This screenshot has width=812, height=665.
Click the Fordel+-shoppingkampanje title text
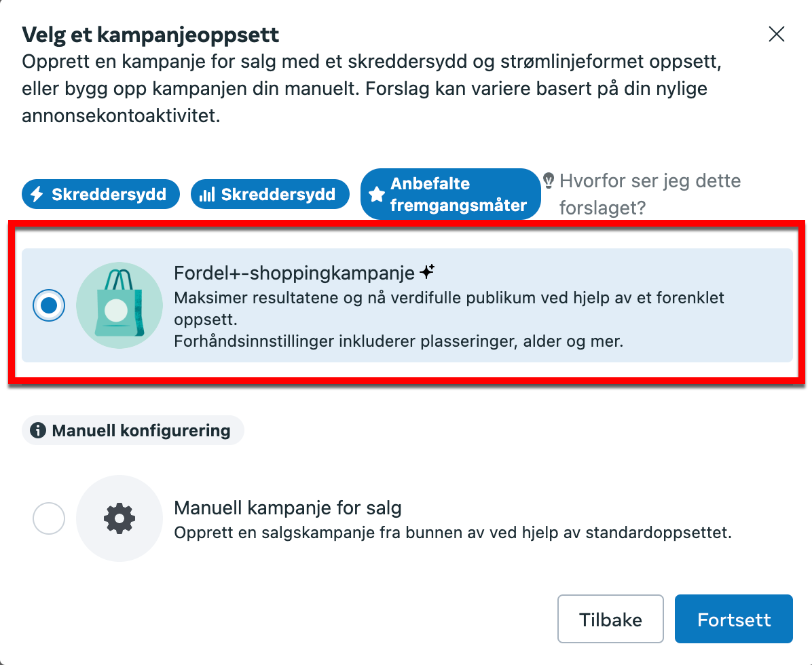295,273
